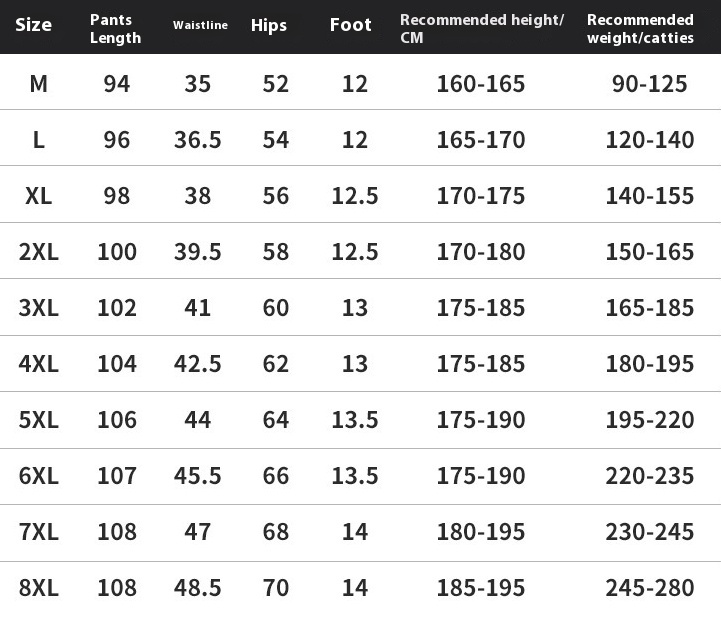Select the 8XL size row label
721x617 pixels.
click(x=38, y=588)
